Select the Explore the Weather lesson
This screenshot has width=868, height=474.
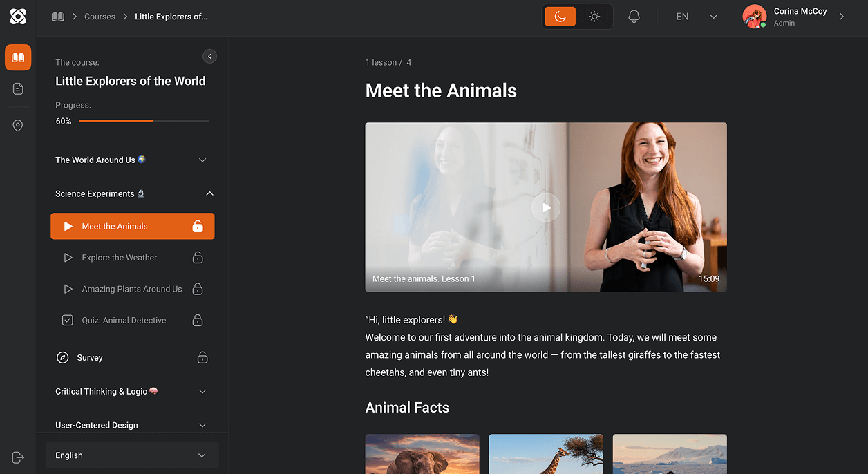tap(132, 258)
